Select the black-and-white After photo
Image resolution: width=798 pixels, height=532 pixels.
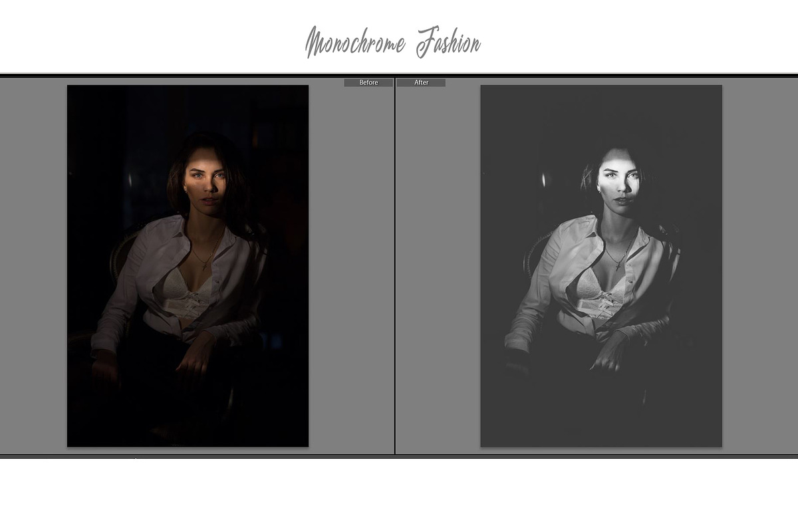pos(600,266)
